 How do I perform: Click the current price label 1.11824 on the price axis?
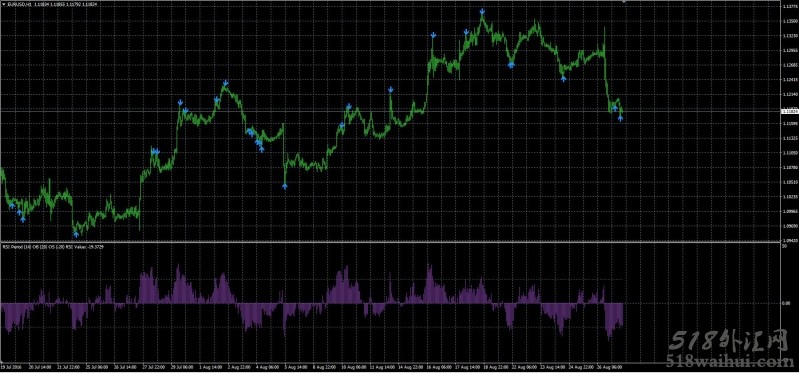tap(789, 111)
